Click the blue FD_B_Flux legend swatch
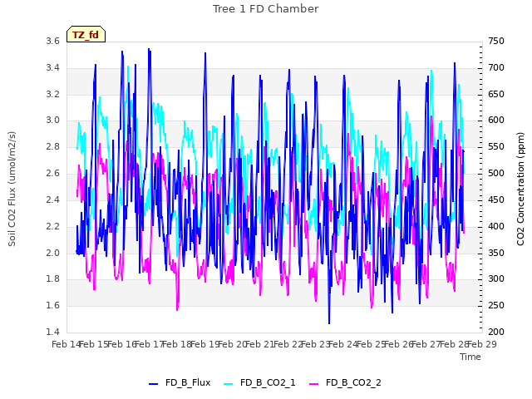Image resolution: width=532 pixels, height=399 pixels. [x=153, y=384]
